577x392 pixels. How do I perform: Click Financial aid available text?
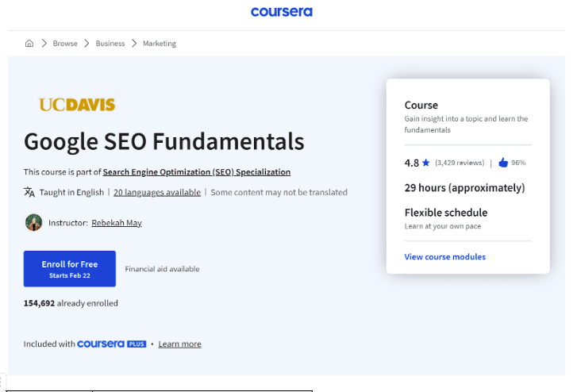pyautogui.click(x=162, y=269)
